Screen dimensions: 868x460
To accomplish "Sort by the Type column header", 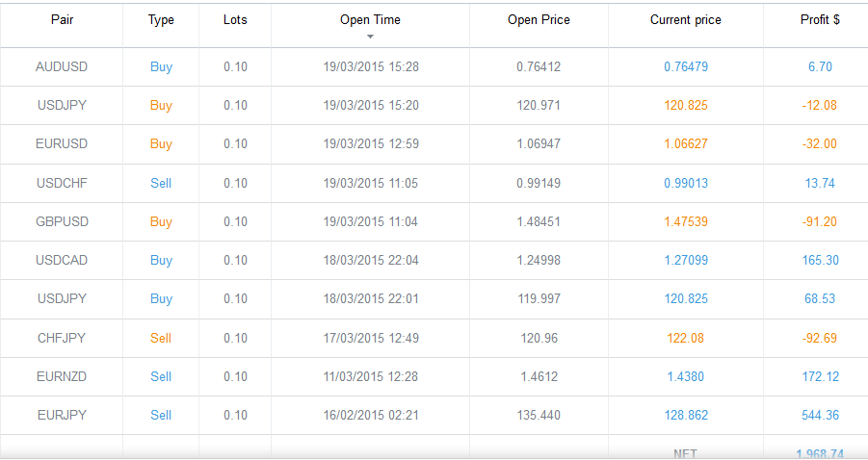I will (161, 20).
